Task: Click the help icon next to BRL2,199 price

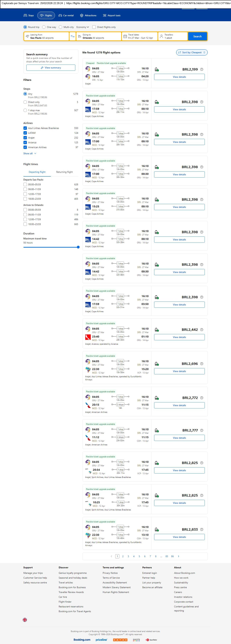Action: point(202,70)
